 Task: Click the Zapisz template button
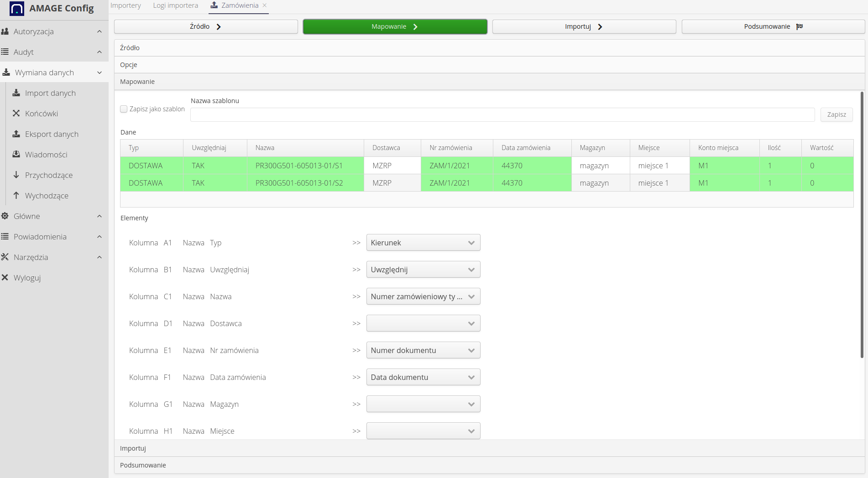[x=836, y=114]
